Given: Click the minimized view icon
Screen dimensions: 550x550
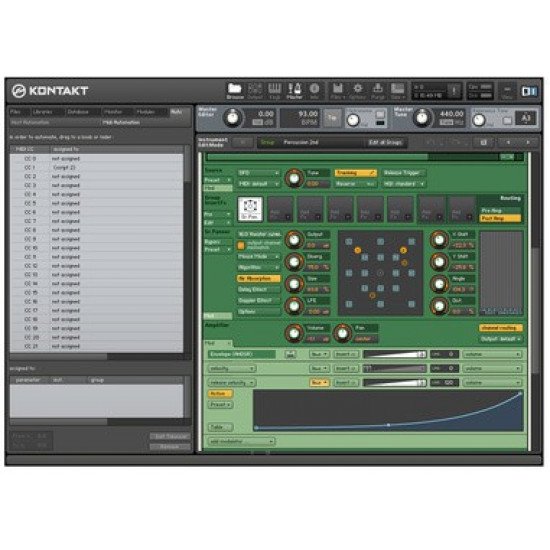Looking at the screenshot, I should pos(507,91).
